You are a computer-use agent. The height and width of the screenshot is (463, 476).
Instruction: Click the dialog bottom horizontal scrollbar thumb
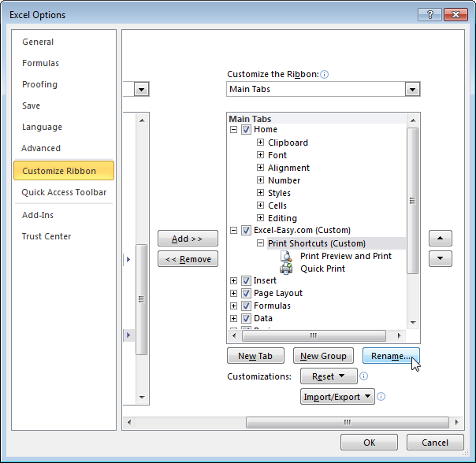(347, 422)
